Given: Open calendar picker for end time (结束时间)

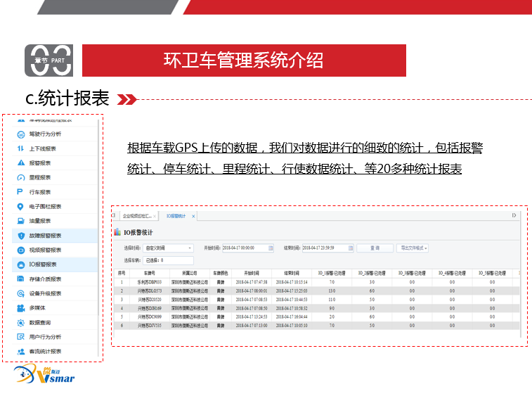Looking at the screenshot, I should click(x=350, y=248).
